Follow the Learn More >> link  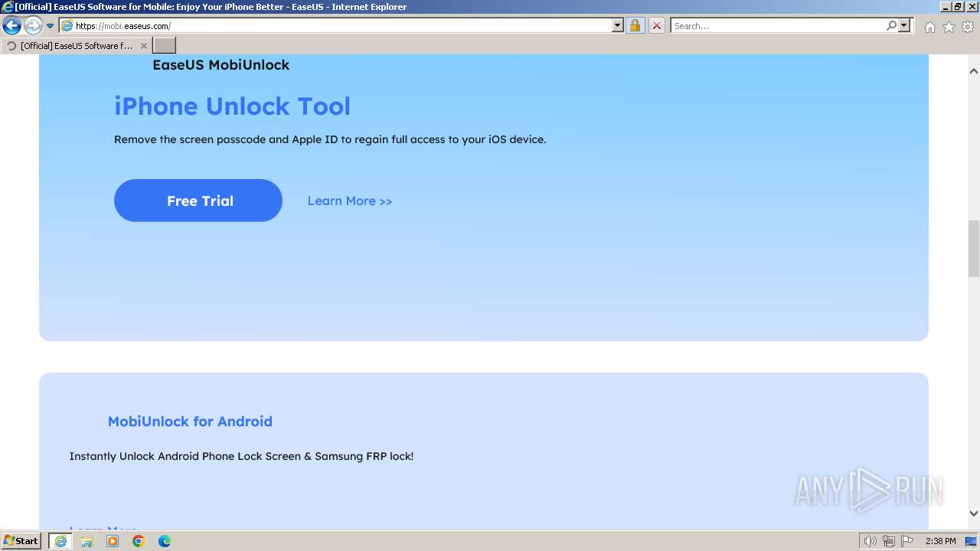coord(350,201)
